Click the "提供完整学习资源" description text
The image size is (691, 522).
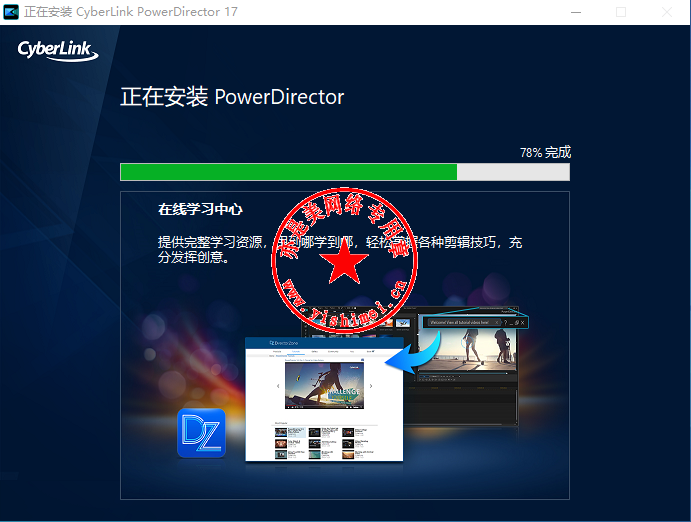340,249
